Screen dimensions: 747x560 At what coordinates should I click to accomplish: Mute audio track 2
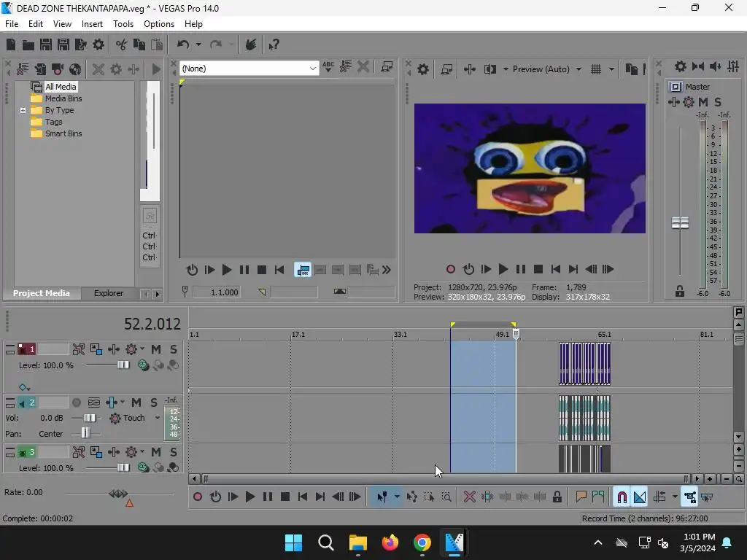coord(136,402)
